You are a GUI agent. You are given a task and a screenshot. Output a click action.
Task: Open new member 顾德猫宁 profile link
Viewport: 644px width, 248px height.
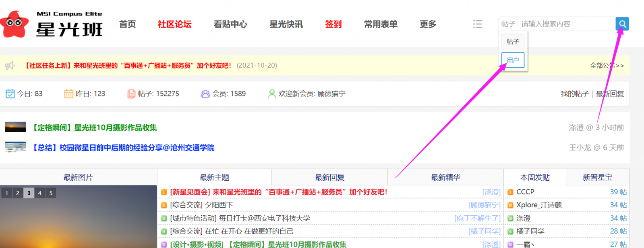(x=331, y=94)
